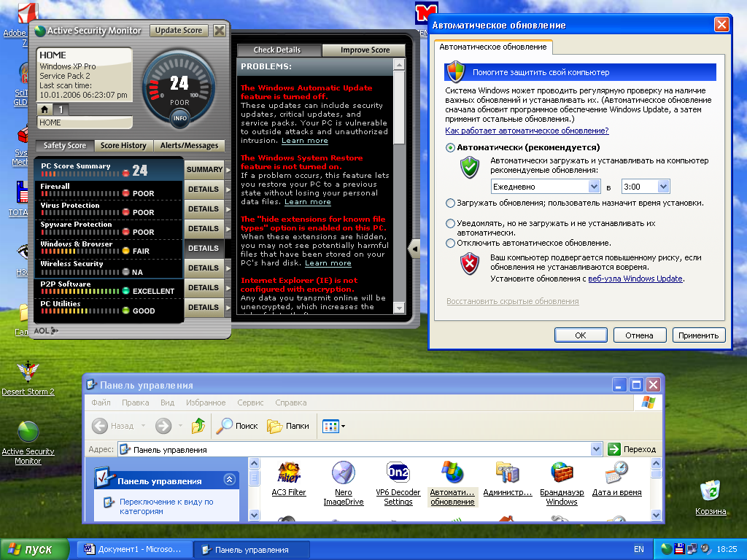Screen dimensions: 747x560
Task: Switch to the Check Details tab
Action: coord(277,50)
